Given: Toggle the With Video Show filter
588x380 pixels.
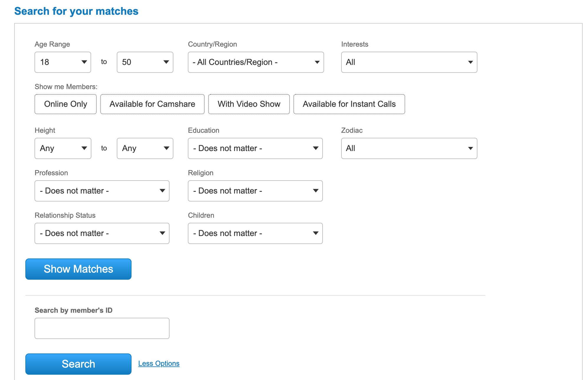Looking at the screenshot, I should pos(249,104).
